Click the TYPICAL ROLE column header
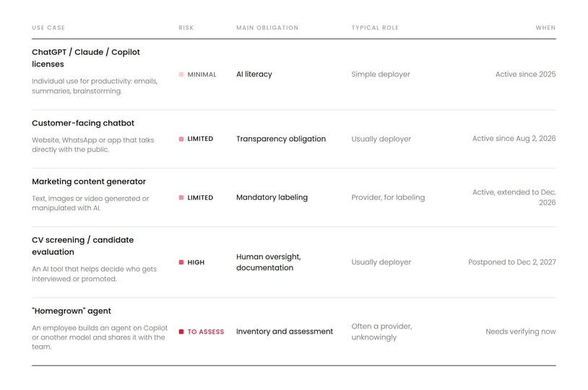The height and width of the screenshot is (390, 588). click(x=375, y=27)
